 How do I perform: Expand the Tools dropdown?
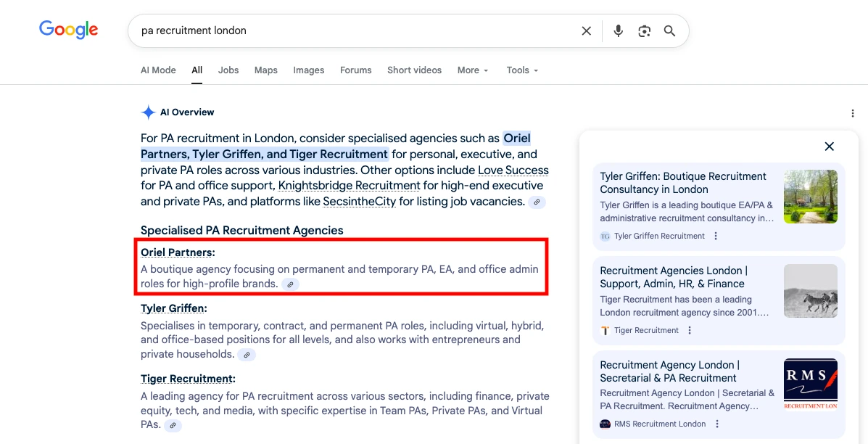[522, 70]
